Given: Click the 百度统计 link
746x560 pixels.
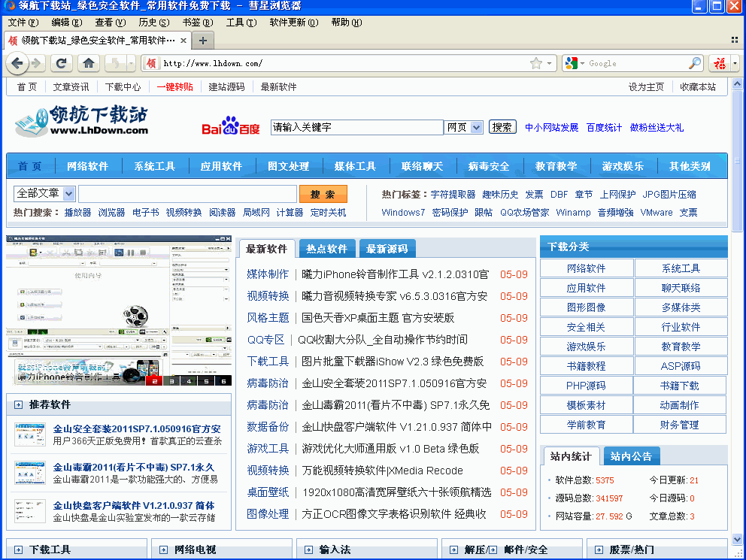Looking at the screenshot, I should (604, 127).
